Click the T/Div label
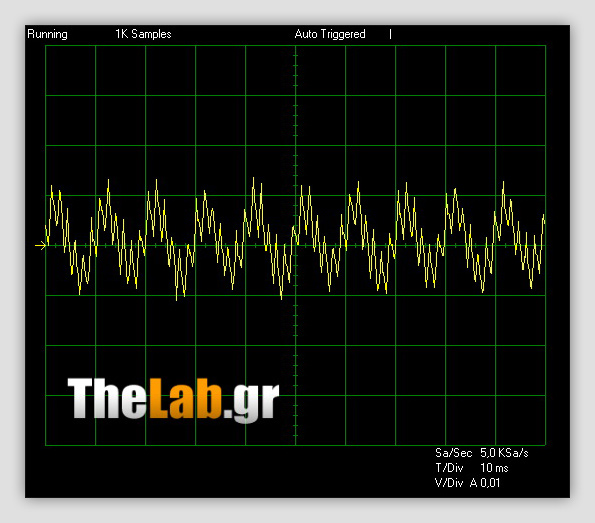The image size is (595, 523). (449, 468)
